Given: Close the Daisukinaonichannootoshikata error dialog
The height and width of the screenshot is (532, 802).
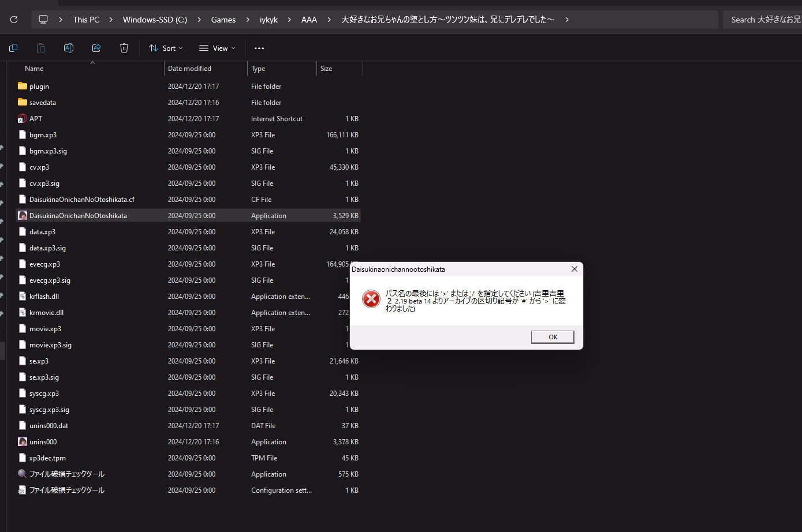Looking at the screenshot, I should 574,269.
